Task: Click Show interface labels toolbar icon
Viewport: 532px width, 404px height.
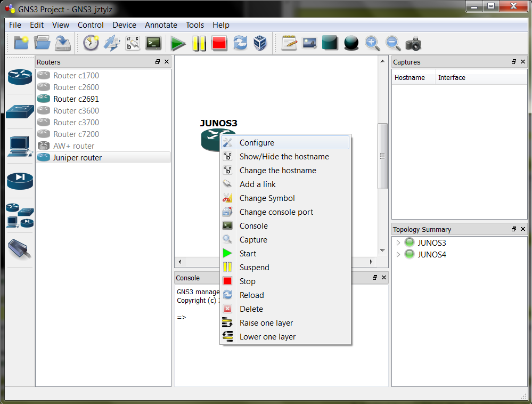Action: tap(112, 43)
